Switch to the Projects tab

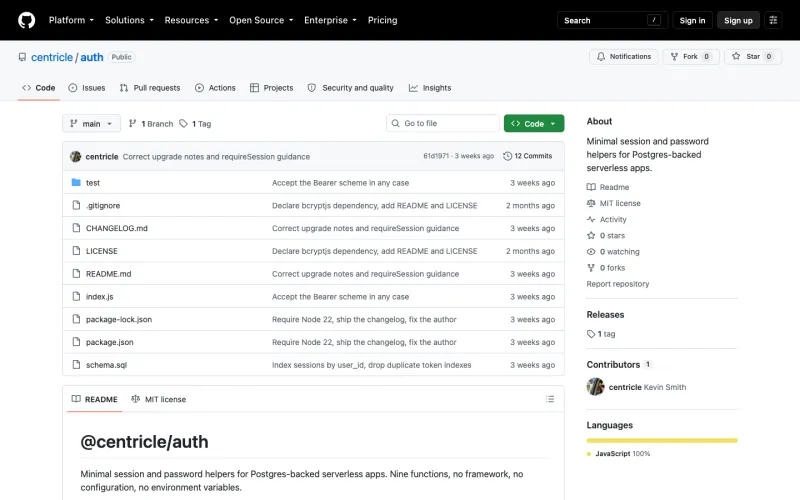point(271,88)
